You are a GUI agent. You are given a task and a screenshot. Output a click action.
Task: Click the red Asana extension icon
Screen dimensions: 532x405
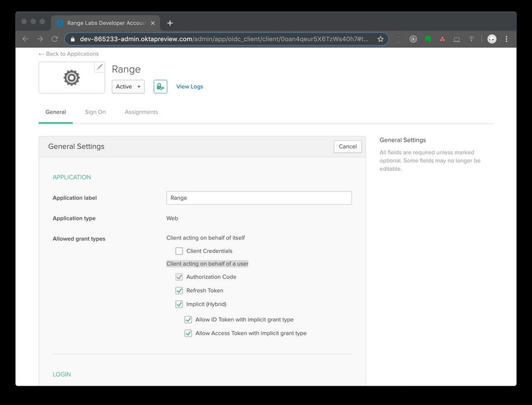pyautogui.click(x=442, y=39)
